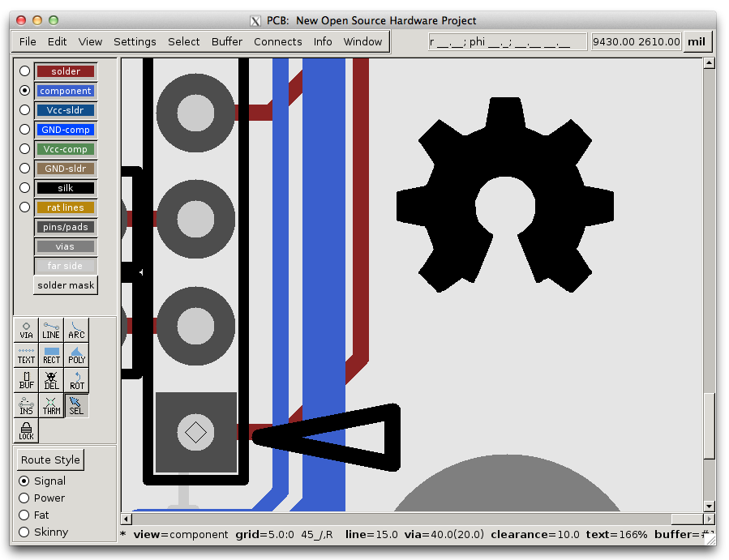Screen dimensions: 729x560
Task: Toggle units with the mil button
Action: click(697, 42)
